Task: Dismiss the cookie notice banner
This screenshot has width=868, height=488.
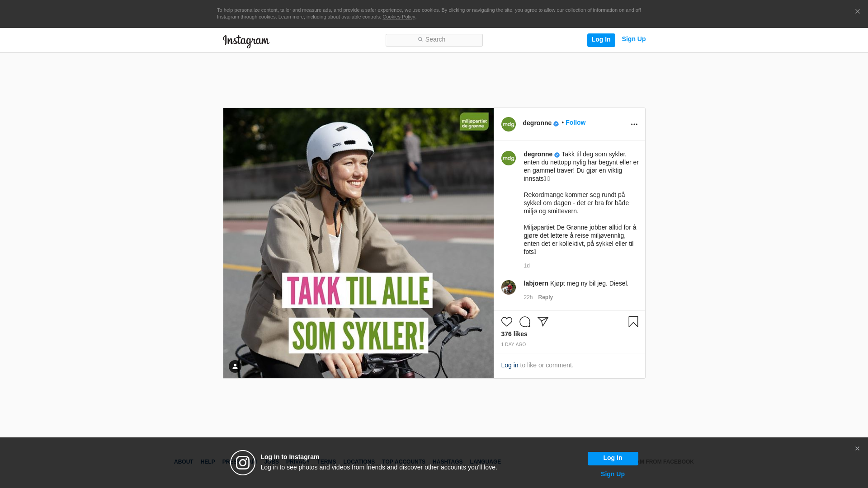Action: (857, 12)
